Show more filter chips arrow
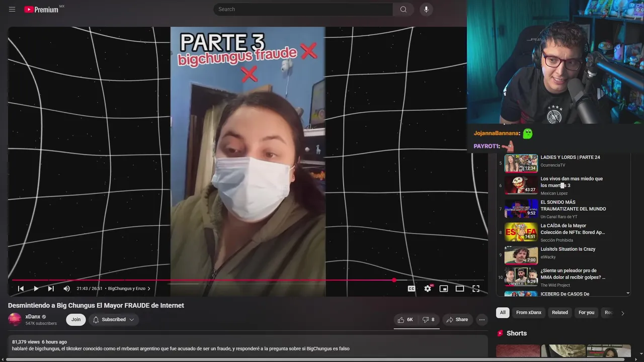The height and width of the screenshot is (362, 644). click(622, 313)
